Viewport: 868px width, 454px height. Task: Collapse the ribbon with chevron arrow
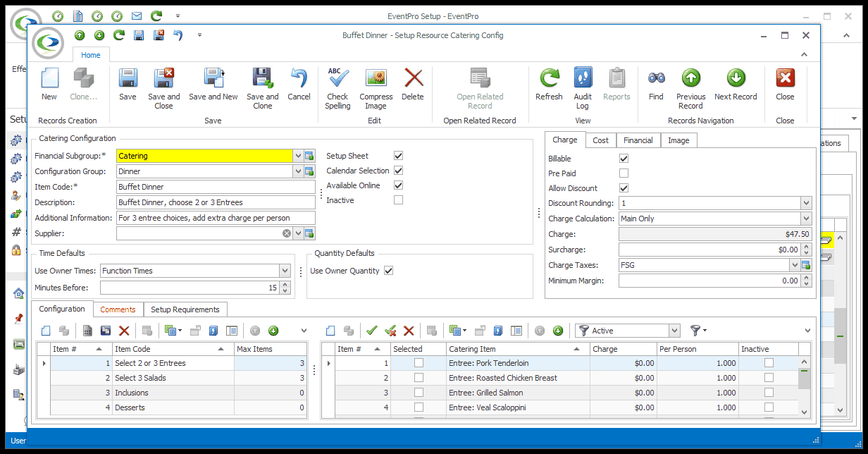(805, 55)
